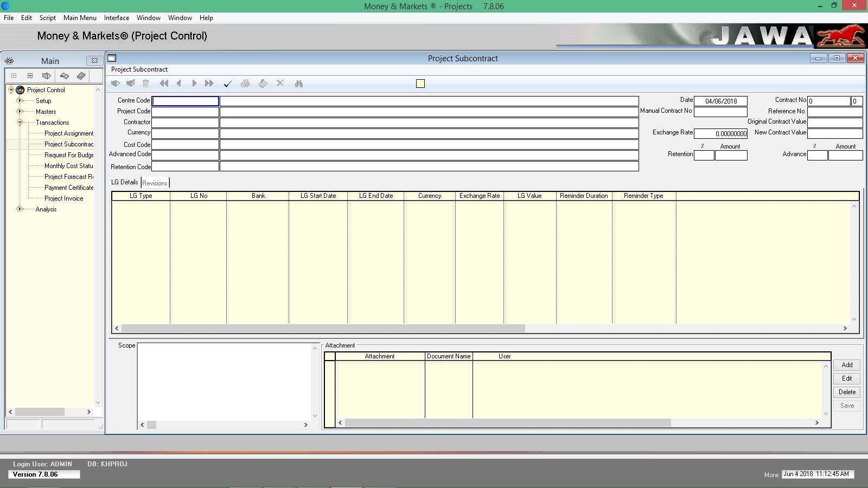Click the printer icon in toolbar
Image resolution: width=868 pixels, height=488 pixels.
pos(245,84)
